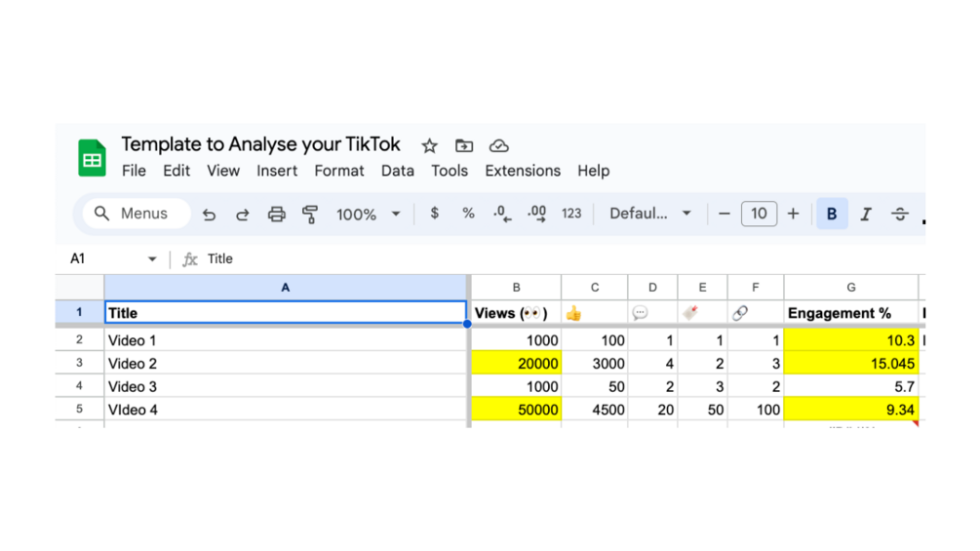980x551 pixels.
Task: Select column E header
Action: point(702,288)
